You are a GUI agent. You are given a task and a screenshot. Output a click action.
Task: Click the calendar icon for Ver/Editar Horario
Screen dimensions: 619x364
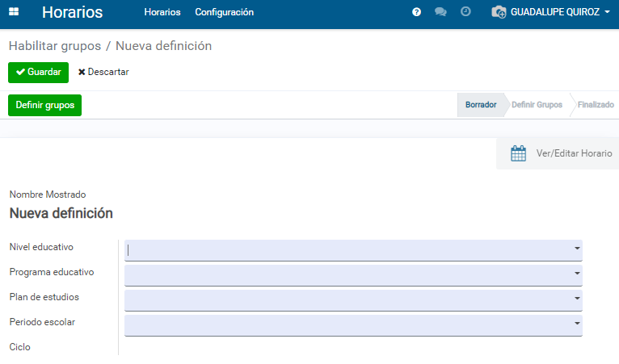coord(519,153)
